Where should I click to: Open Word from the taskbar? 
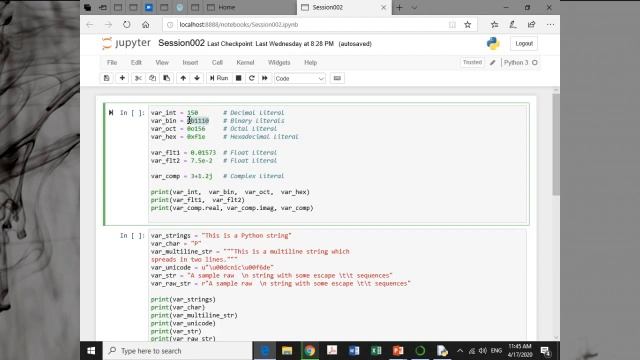354,351
